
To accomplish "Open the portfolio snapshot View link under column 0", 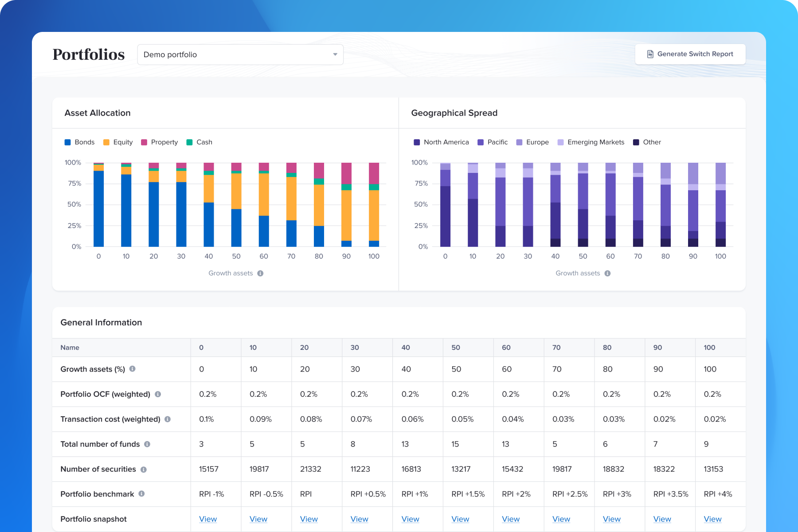I will tap(208, 519).
